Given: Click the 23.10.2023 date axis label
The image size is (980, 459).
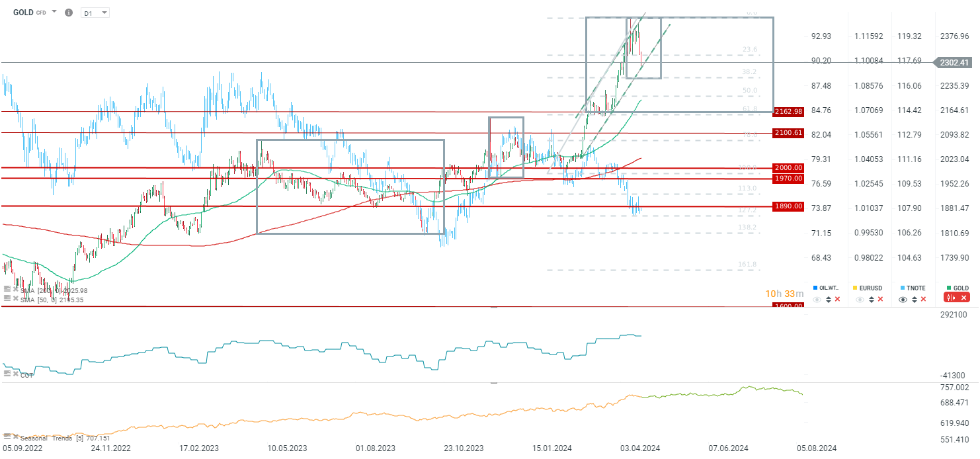Looking at the screenshot, I should click(463, 448).
